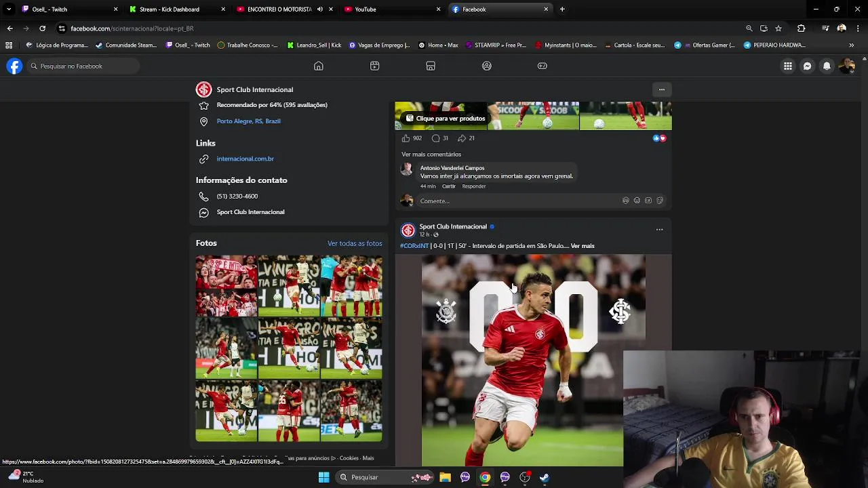Click share icon showing 21
868x488 pixels.
pos(461,138)
